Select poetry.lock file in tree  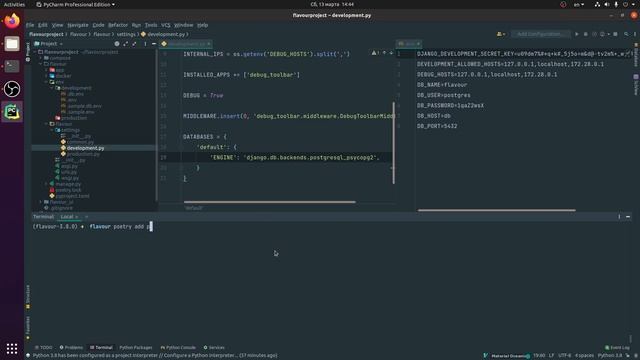68,190
